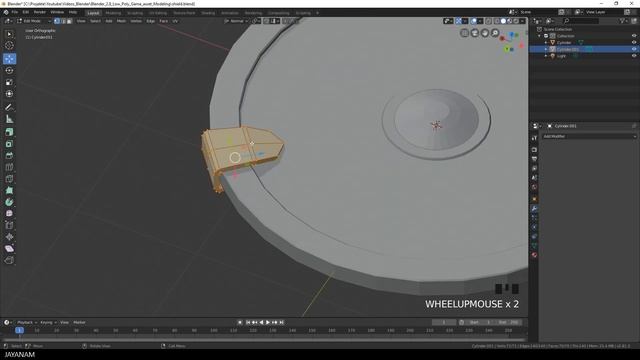Open the Render menu
This screenshot has height=360, width=640.
[x=40, y=12]
